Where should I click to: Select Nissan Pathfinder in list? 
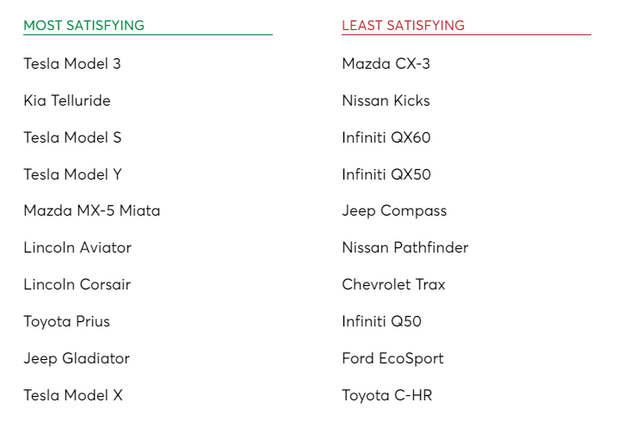405,247
